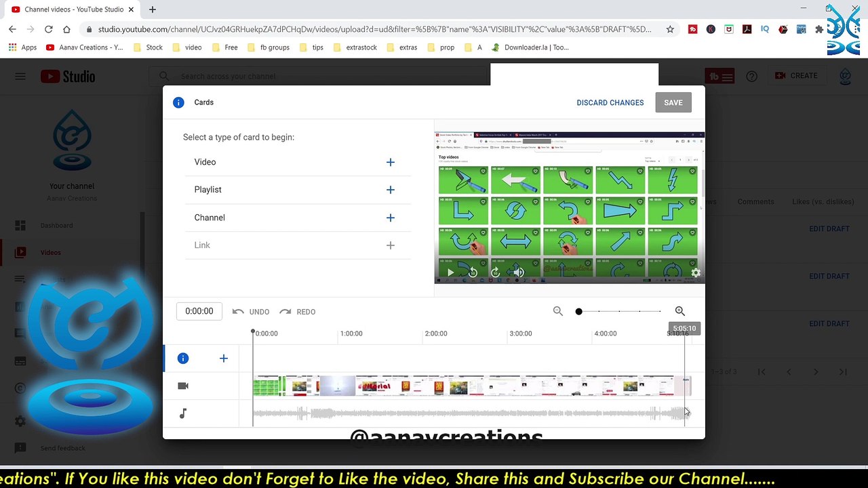868x488 pixels.
Task: Add a Video card with the plus icon
Action: [390, 162]
